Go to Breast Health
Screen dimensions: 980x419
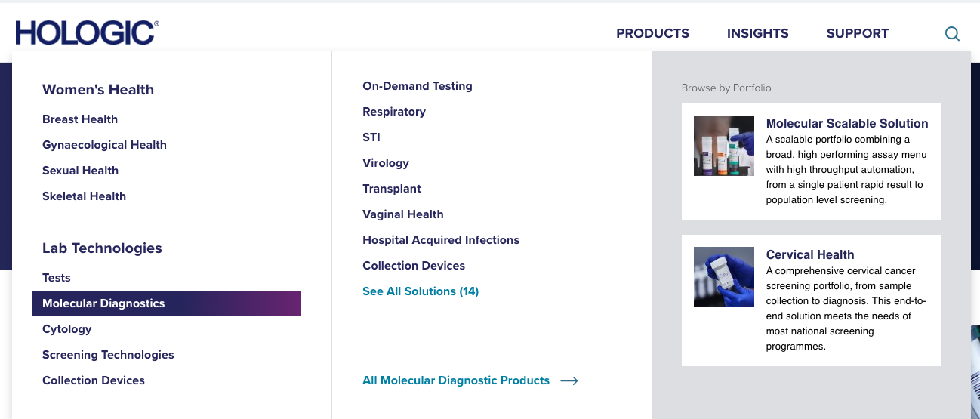(80, 119)
